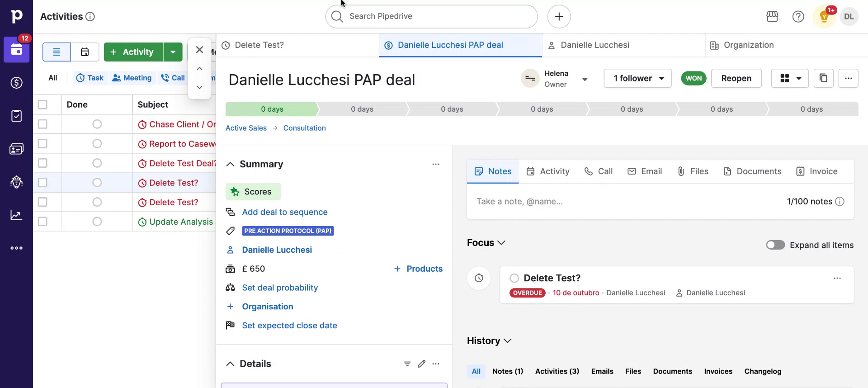Open deal layout view dropdown
Viewport: 868px width, 388px height.
789,78
